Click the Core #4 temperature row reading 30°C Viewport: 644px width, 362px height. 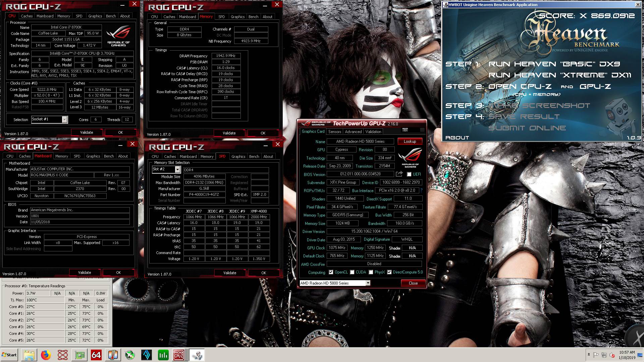56,334
